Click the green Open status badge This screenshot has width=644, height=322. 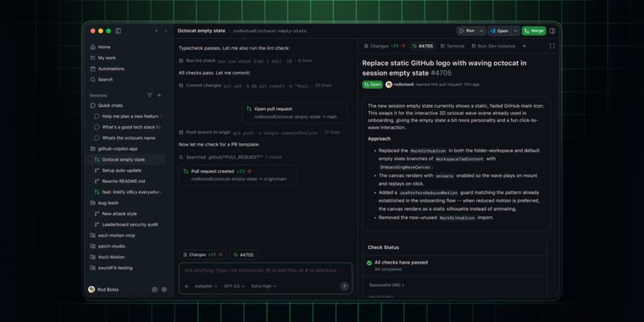click(373, 85)
